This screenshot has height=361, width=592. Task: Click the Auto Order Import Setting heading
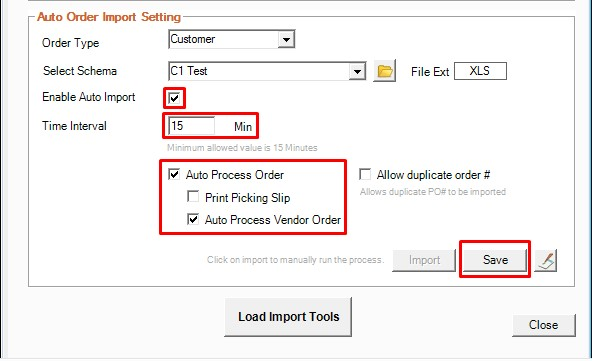pos(109,17)
